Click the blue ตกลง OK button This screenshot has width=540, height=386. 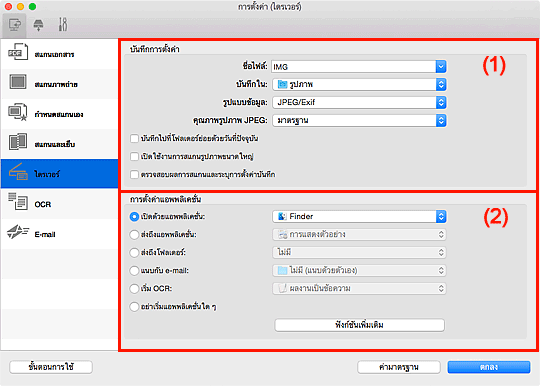pos(489,367)
